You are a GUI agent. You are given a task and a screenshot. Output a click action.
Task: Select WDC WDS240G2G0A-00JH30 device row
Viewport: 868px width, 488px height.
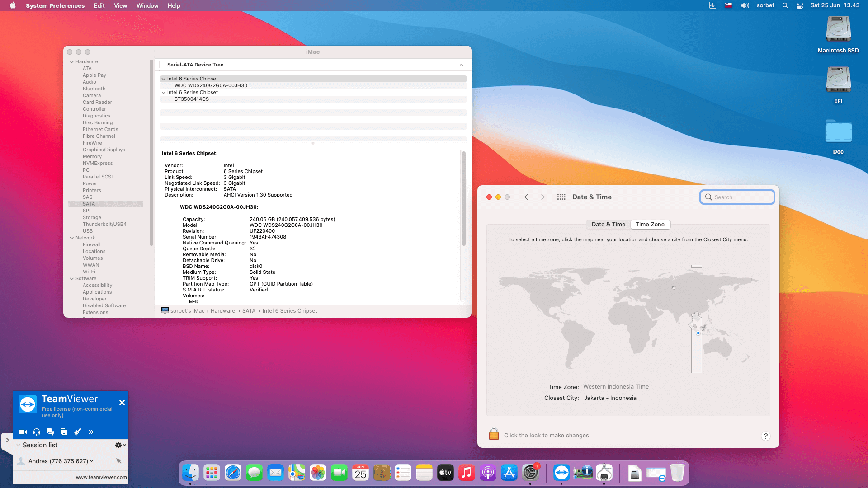pos(313,85)
